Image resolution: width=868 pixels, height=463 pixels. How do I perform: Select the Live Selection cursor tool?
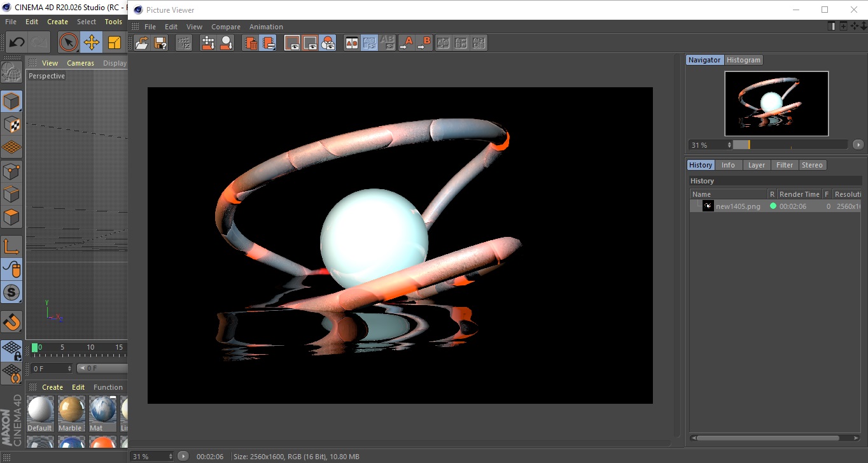69,43
